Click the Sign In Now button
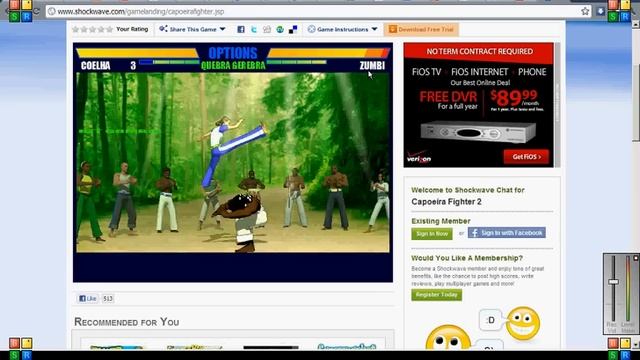Image resolution: width=640 pixels, height=360 pixels. [432, 234]
